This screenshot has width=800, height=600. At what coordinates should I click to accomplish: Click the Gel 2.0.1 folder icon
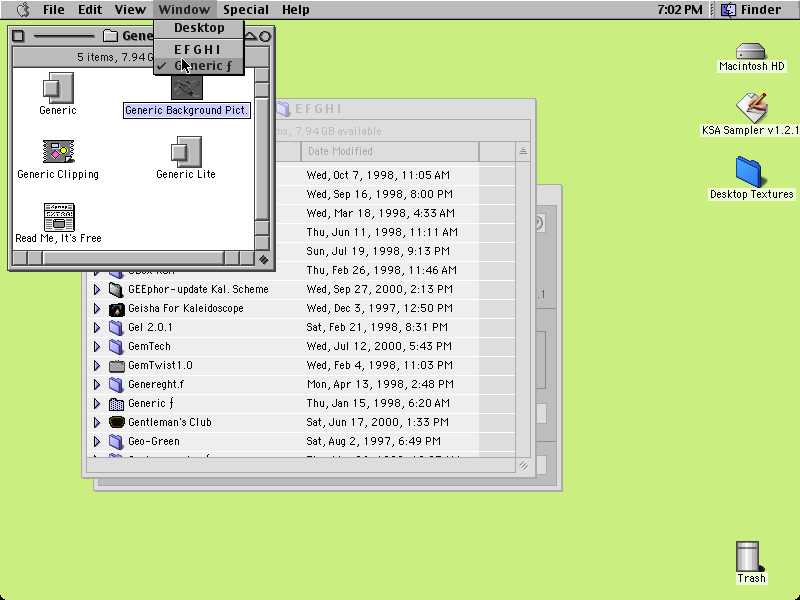tap(116, 328)
